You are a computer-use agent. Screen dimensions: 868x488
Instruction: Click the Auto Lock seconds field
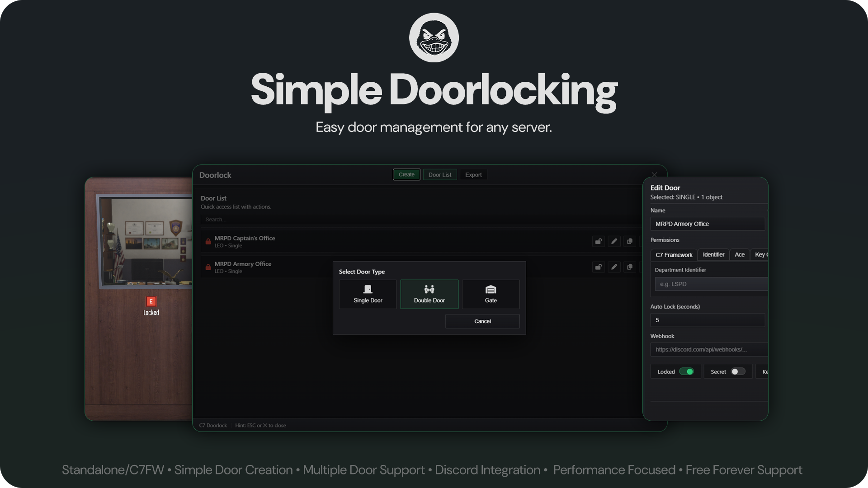(x=708, y=320)
